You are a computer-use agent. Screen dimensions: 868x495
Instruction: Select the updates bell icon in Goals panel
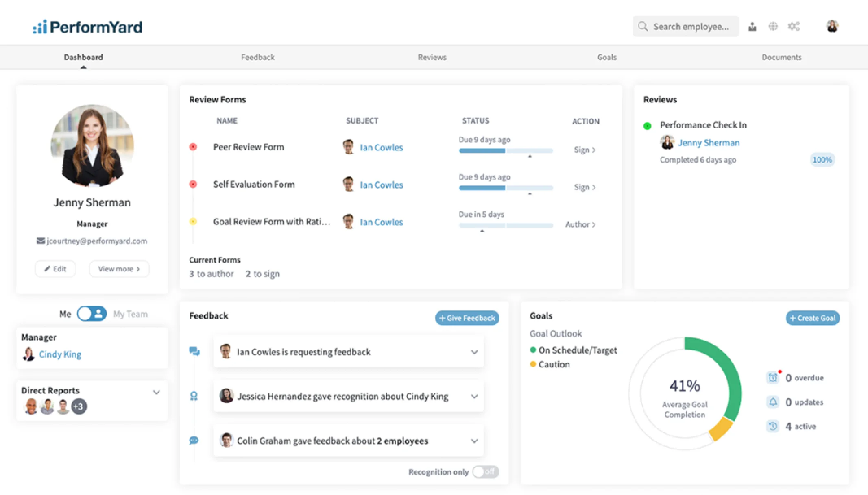click(772, 402)
